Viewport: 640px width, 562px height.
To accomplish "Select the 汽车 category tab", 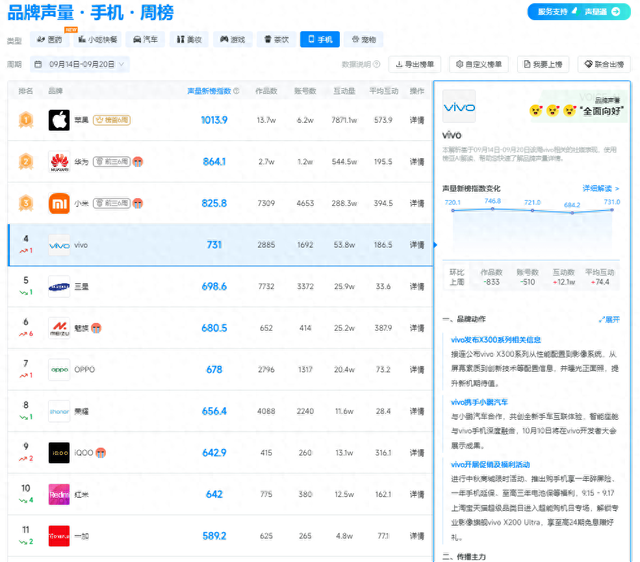I will [x=145, y=40].
